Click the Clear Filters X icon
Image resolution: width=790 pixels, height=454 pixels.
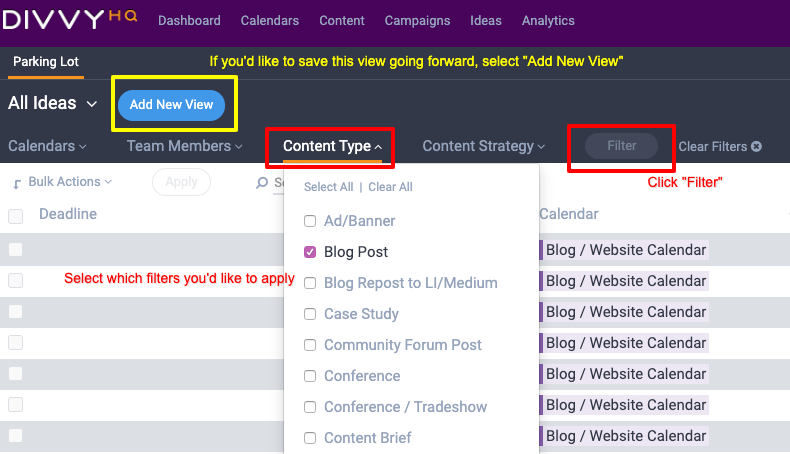(756, 146)
